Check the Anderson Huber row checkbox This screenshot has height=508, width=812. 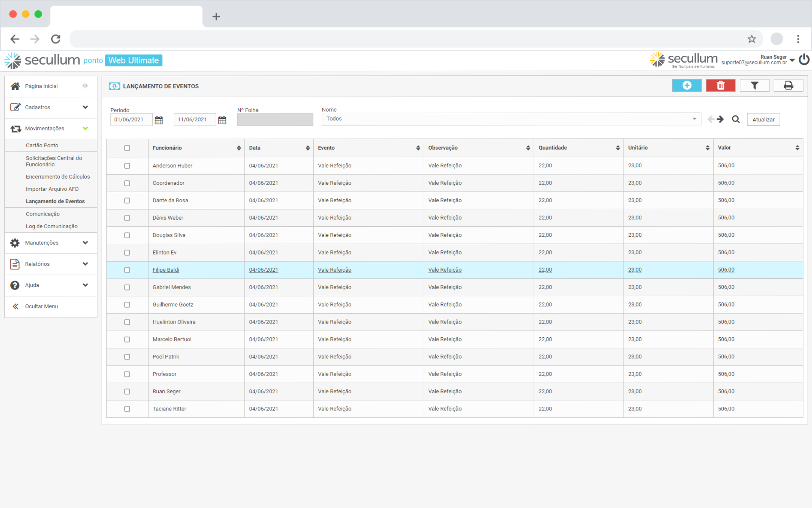click(x=127, y=166)
